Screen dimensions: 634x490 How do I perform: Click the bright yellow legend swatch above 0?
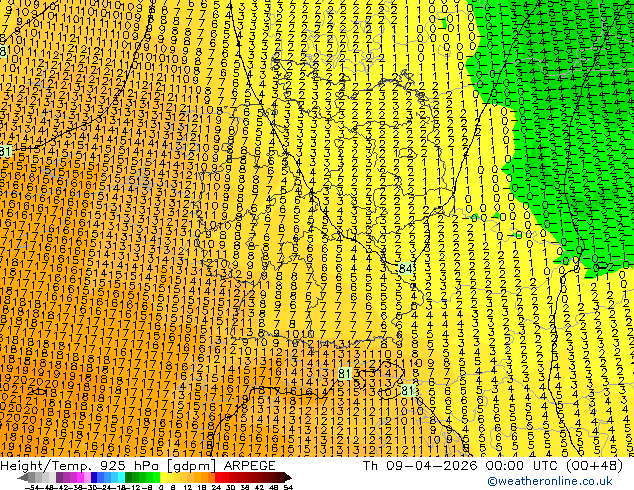pos(163,477)
